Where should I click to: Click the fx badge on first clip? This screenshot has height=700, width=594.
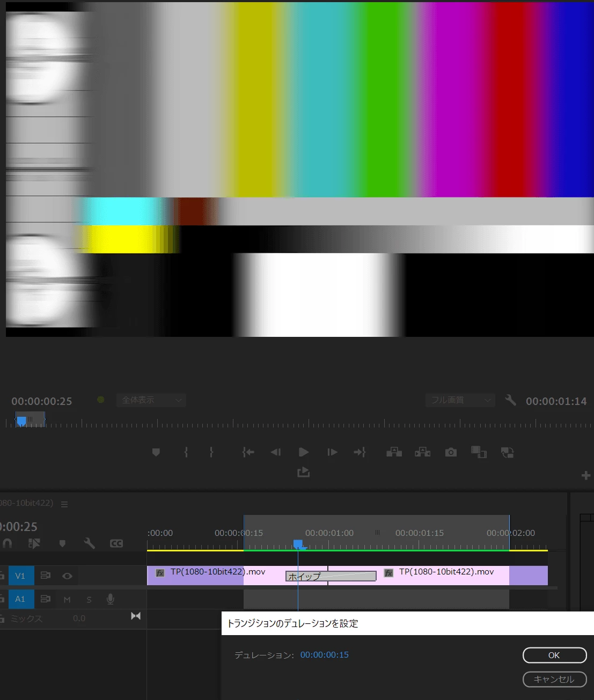pos(160,573)
